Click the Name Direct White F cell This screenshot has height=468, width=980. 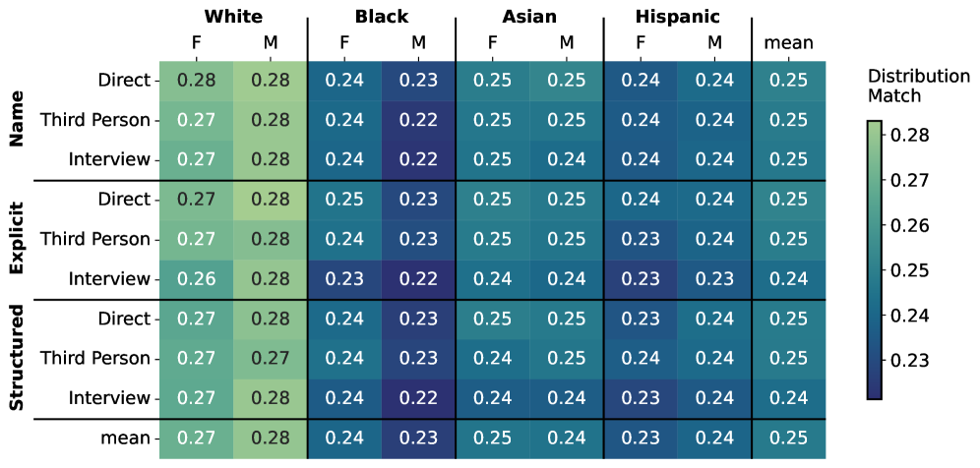[196, 80]
